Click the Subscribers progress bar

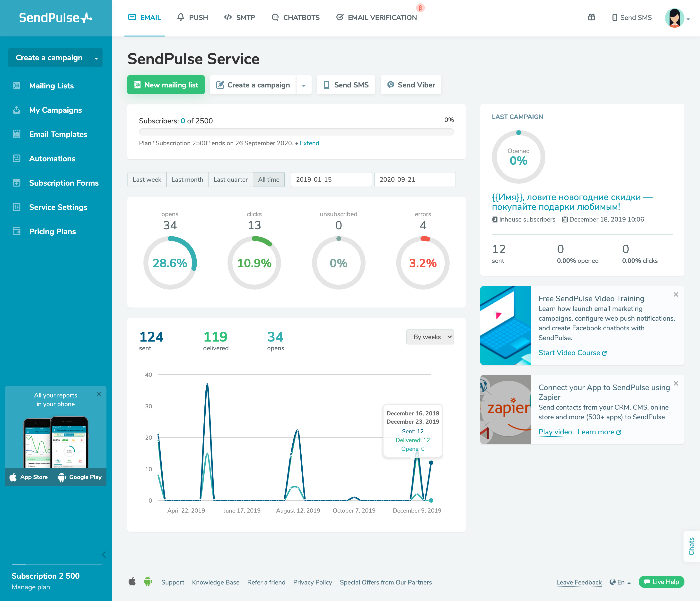coord(296,132)
